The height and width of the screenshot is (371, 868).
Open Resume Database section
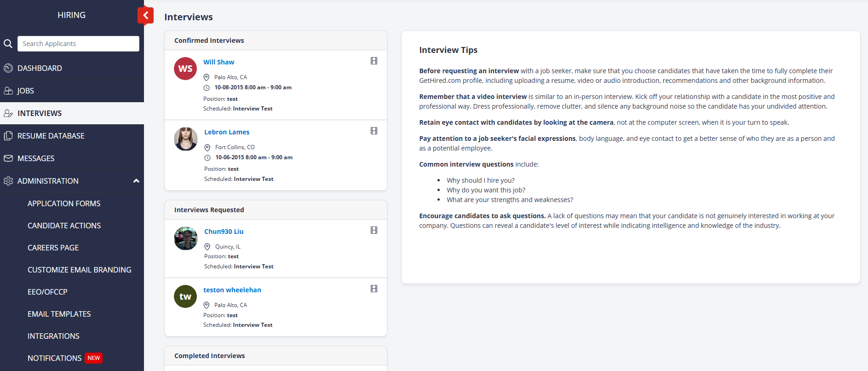click(x=51, y=136)
